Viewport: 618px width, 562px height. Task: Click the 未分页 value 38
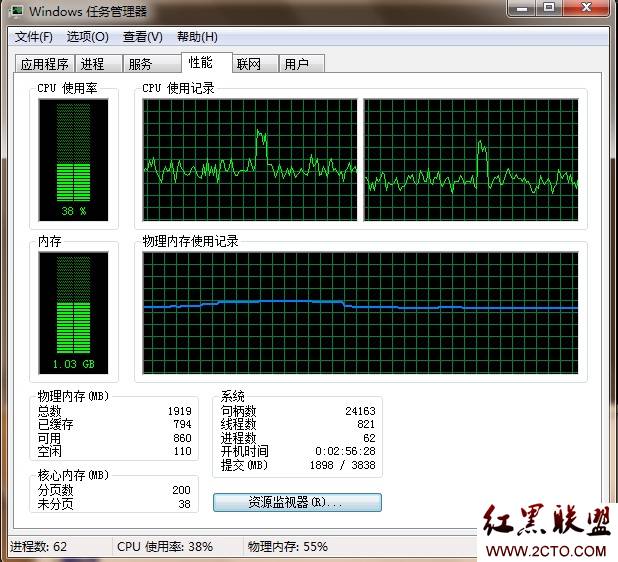pos(184,504)
